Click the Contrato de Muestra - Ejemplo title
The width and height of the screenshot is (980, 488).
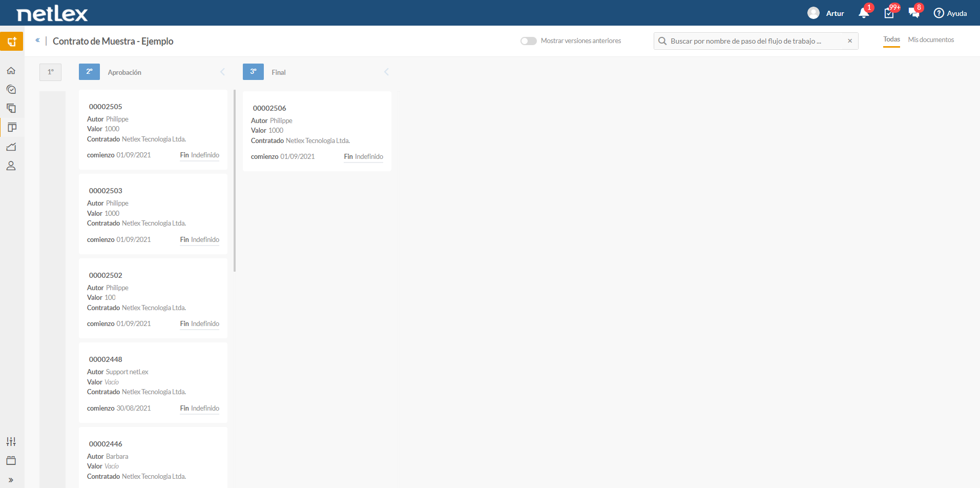click(113, 41)
